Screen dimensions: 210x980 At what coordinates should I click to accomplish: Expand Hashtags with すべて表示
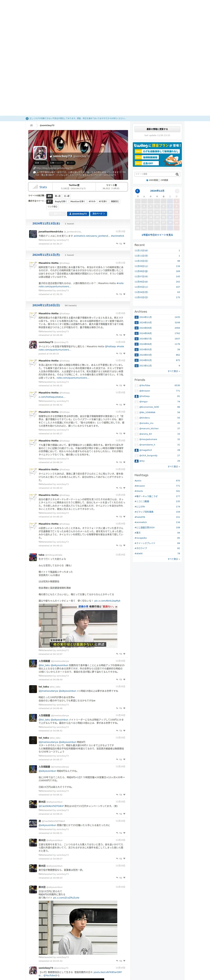tap(174, 559)
